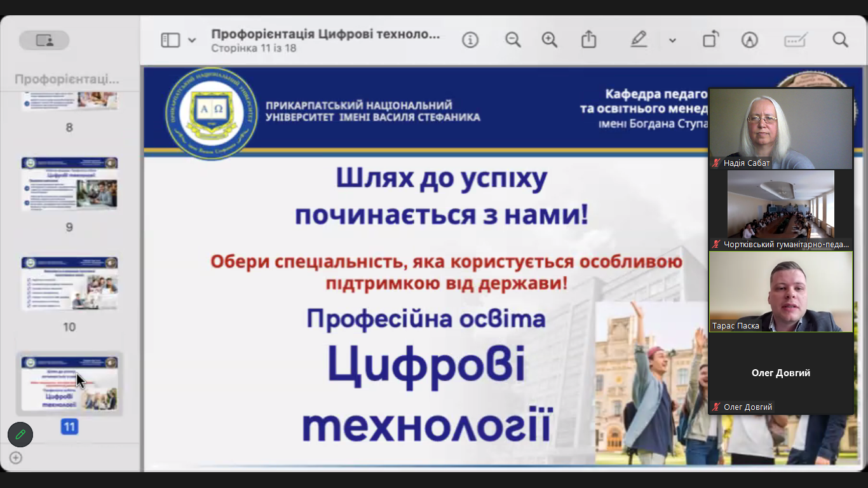Click the page 11 number badge
The height and width of the screenshot is (488, 868).
click(69, 427)
